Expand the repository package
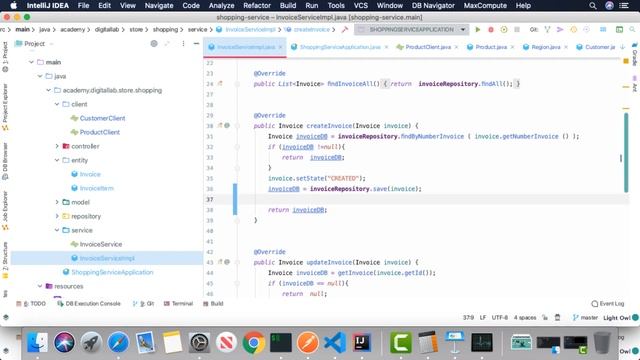Image resolution: width=640 pixels, height=360 pixels. pyautogui.click(x=57, y=216)
